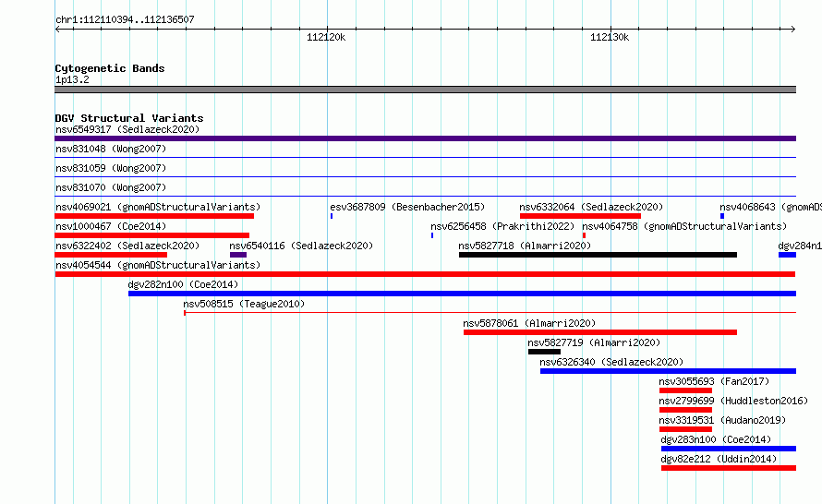Click red bar of nsv3319531 (Audano2019)

click(x=685, y=429)
